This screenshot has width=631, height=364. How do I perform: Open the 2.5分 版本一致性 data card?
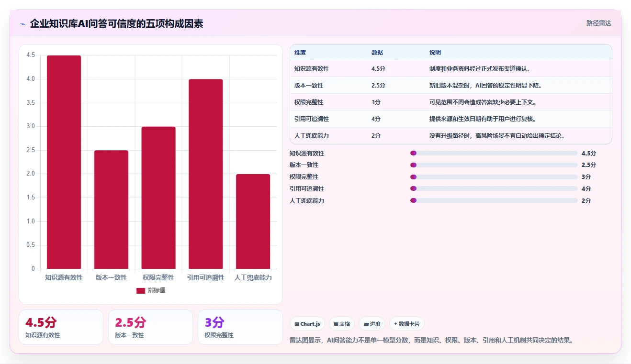150,327
